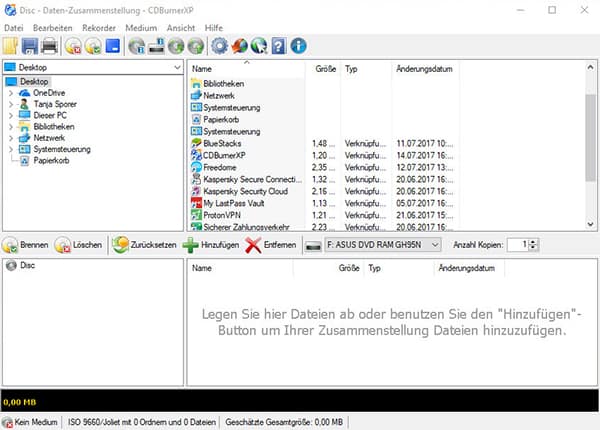Click the Kaspersky Security Cloud icon in the file list

point(196,191)
